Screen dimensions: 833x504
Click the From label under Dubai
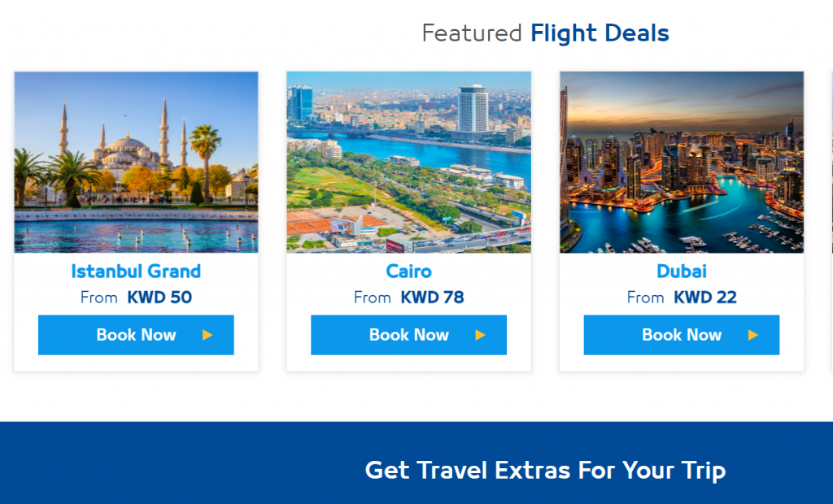pos(645,298)
